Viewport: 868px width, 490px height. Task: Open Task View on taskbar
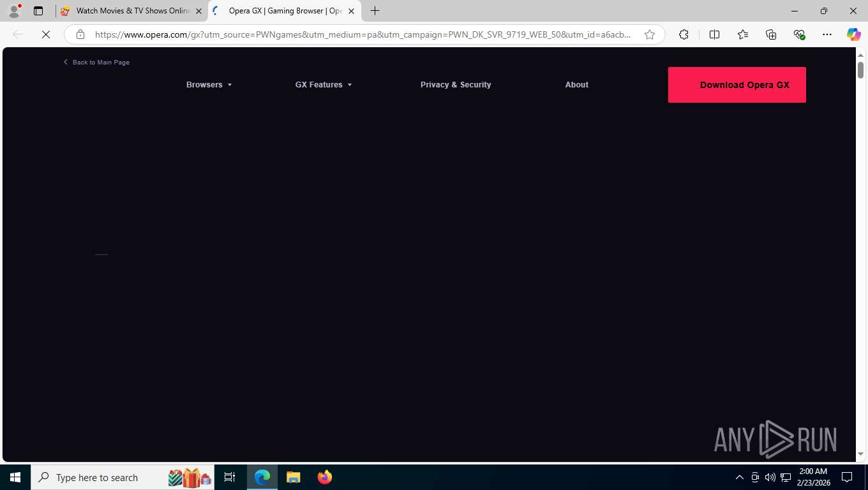[x=230, y=477]
